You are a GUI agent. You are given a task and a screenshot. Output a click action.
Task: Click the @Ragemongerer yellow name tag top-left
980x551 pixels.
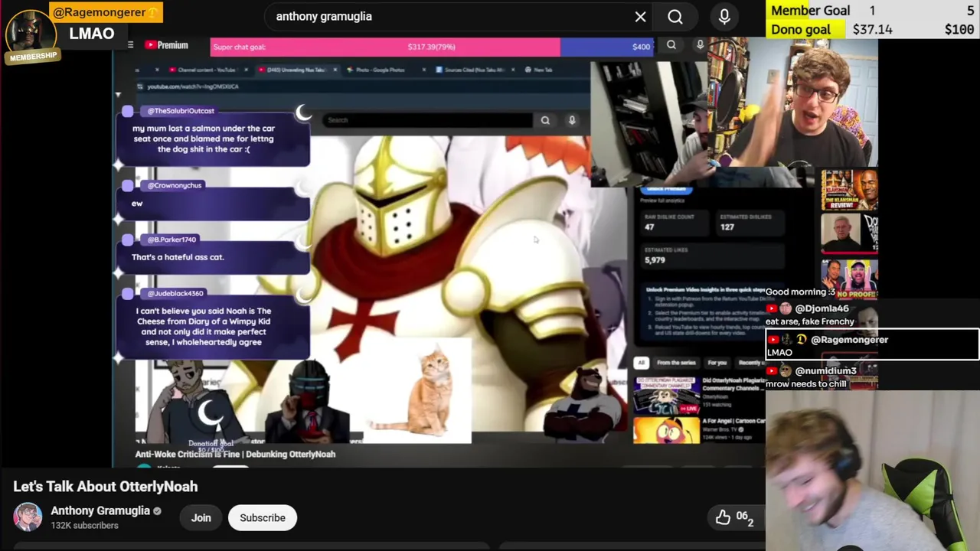pos(106,12)
